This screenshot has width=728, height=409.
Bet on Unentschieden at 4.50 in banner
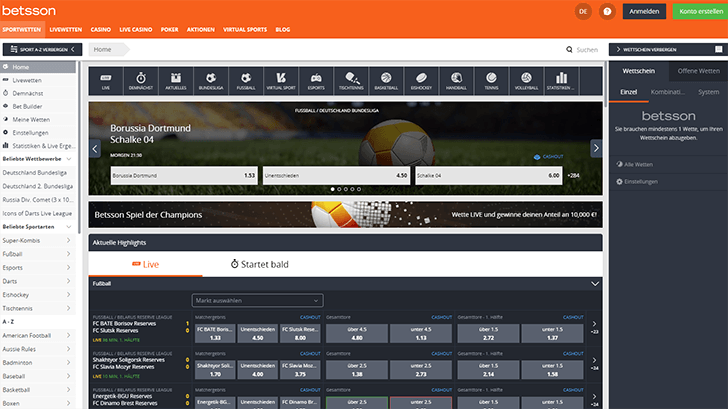(336, 175)
